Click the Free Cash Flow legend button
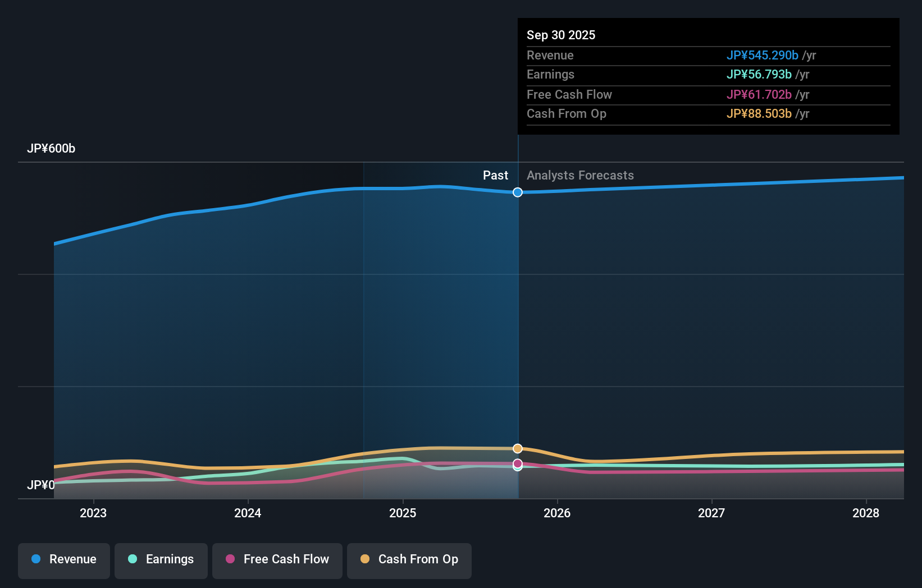Screen dimensions: 922x588 pyautogui.click(x=277, y=560)
